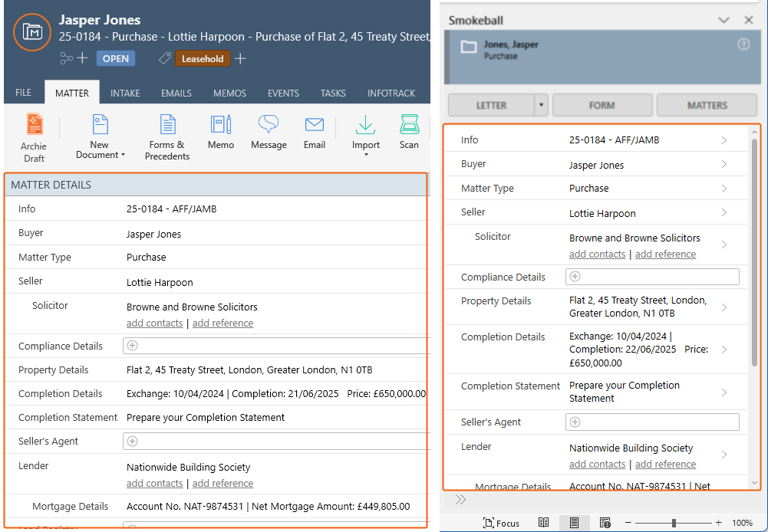This screenshot has width=768, height=532.
Task: Open the Import dropdown
Action: (x=366, y=136)
